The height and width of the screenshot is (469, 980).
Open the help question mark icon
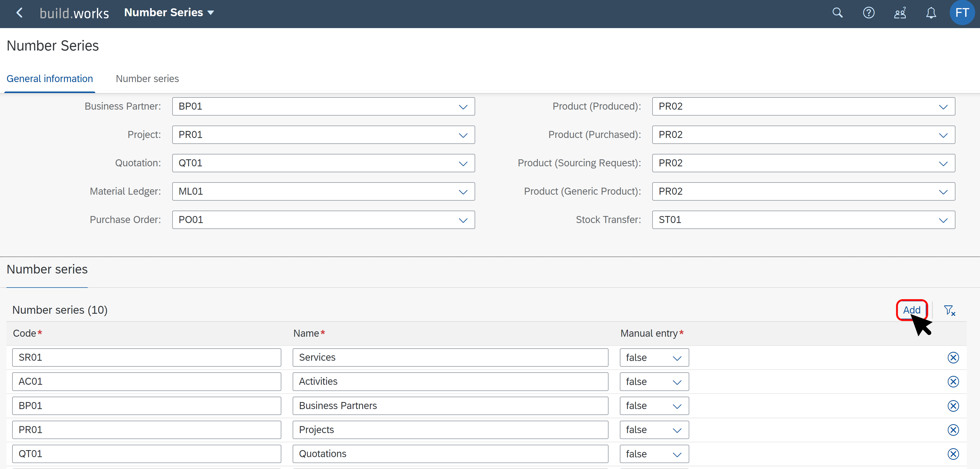pyautogui.click(x=869, y=13)
